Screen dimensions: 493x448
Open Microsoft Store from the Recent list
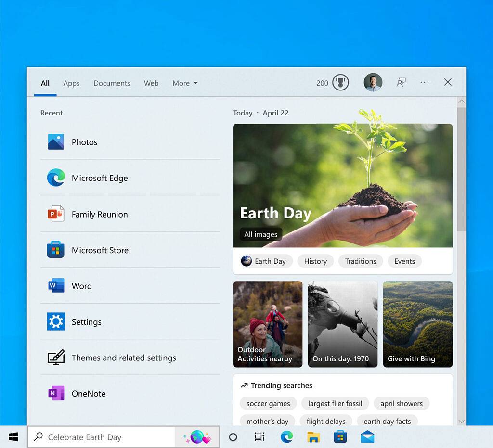[100, 250]
